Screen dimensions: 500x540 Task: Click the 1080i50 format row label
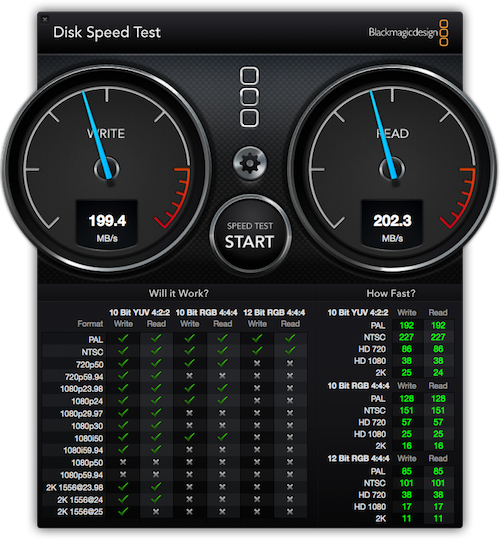click(88, 438)
